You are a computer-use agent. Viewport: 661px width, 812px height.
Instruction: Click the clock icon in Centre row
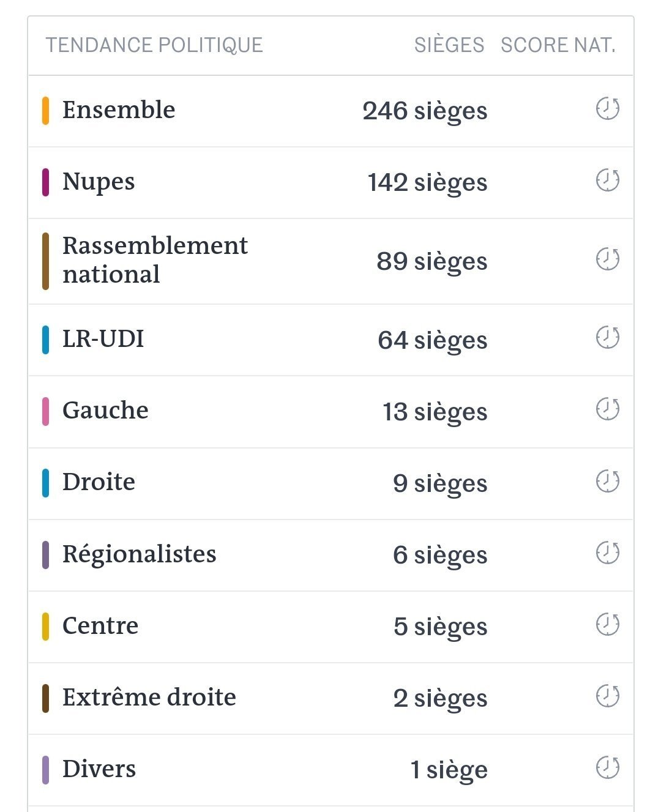tap(607, 624)
